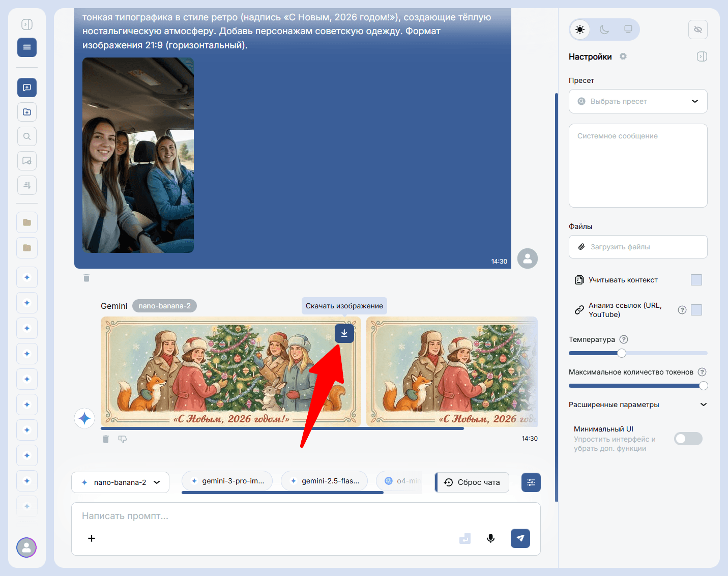Open the Выбрать пресет dropdown

click(x=637, y=101)
